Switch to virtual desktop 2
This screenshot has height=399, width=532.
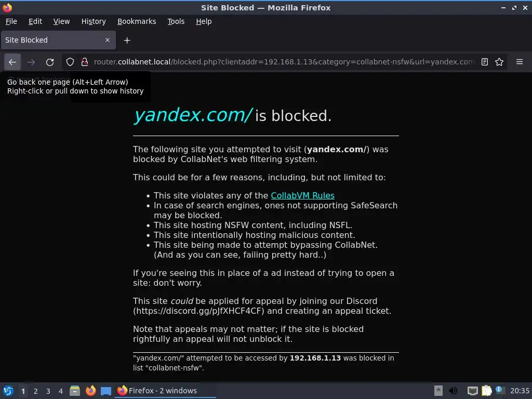tap(36, 391)
